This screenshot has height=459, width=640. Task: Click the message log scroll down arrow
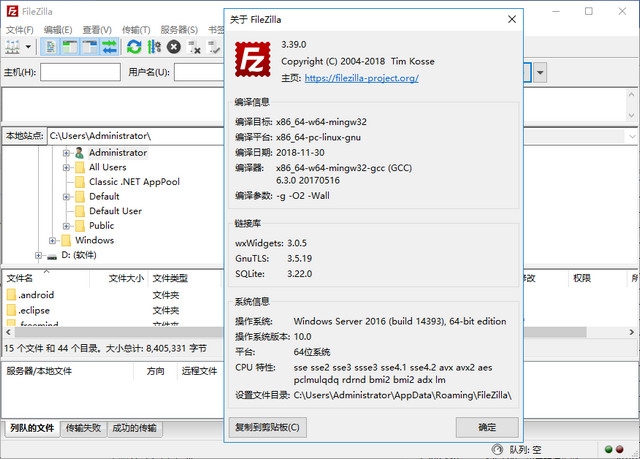click(x=631, y=116)
